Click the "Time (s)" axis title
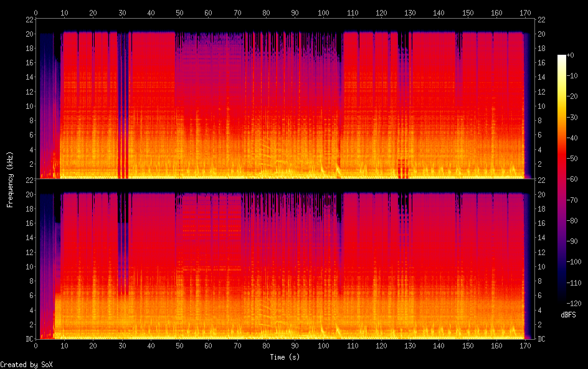The height and width of the screenshot is (369, 588). (x=285, y=357)
